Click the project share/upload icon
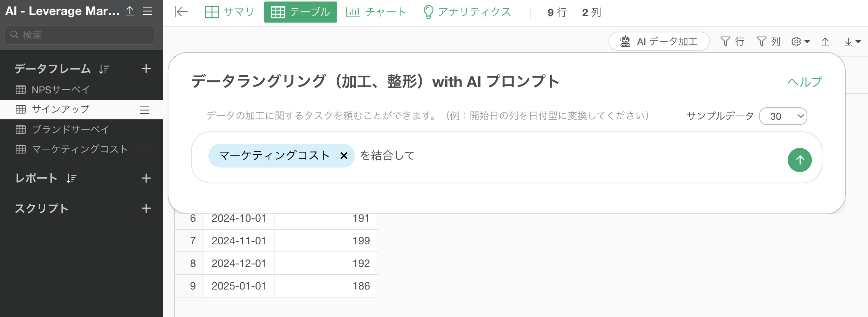 coord(130,11)
